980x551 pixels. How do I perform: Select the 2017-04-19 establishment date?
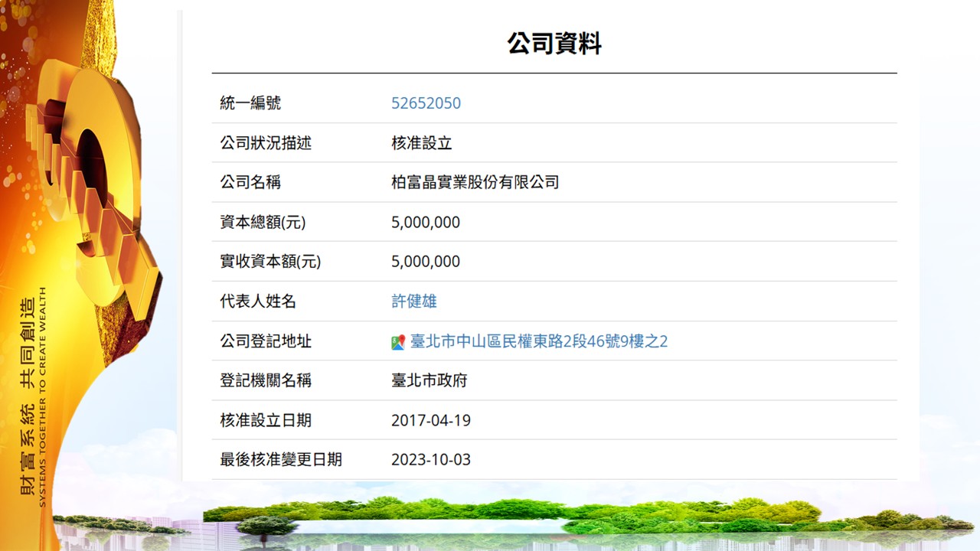click(430, 420)
